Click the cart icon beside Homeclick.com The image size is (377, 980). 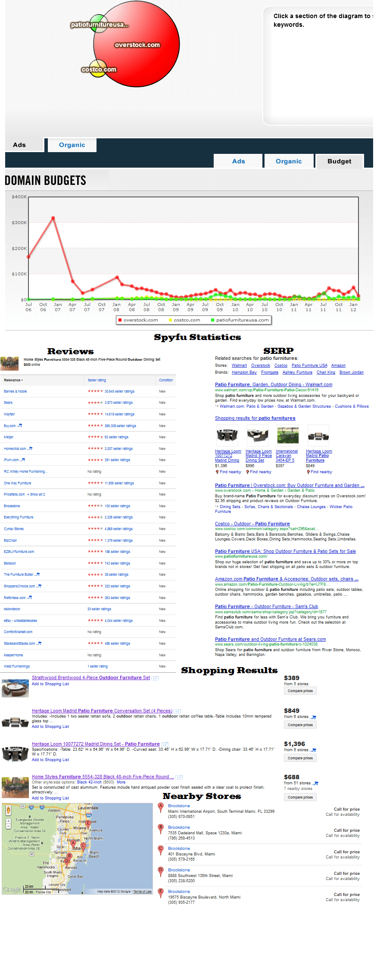pos(30,449)
